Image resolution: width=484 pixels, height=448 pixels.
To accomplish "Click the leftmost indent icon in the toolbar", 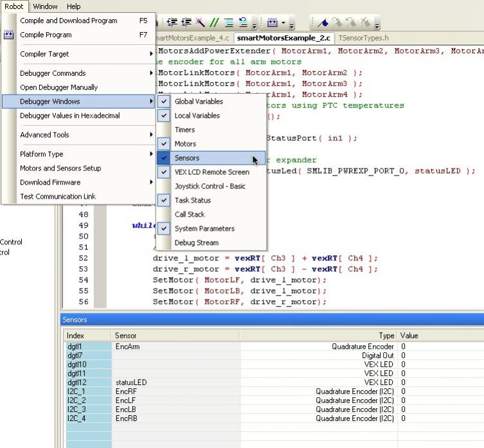I will click(172, 22).
